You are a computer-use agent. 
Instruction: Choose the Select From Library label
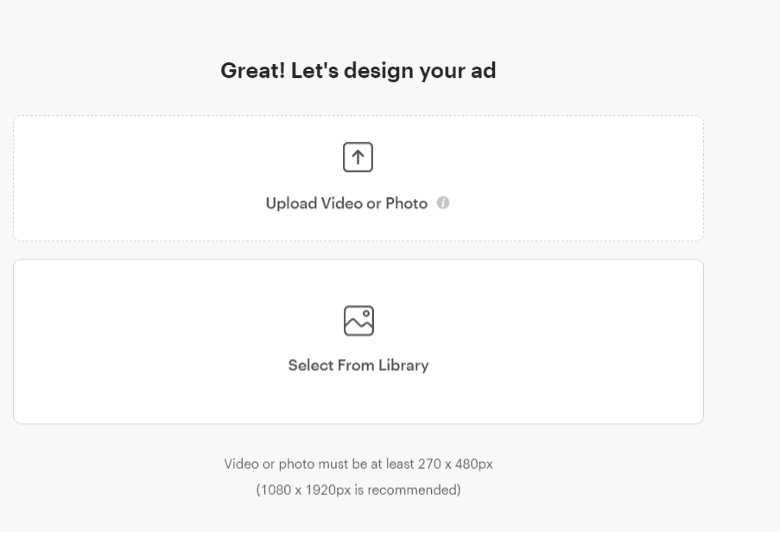tap(359, 365)
